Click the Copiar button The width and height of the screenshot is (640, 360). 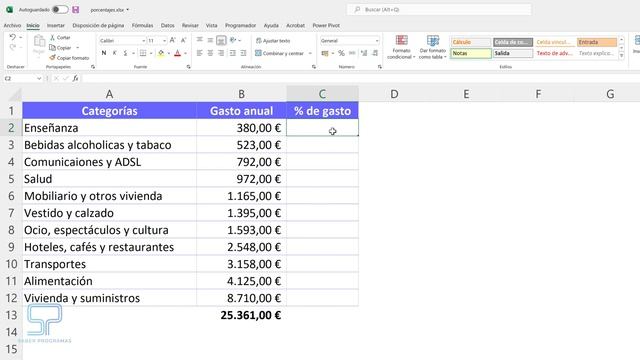point(60,47)
